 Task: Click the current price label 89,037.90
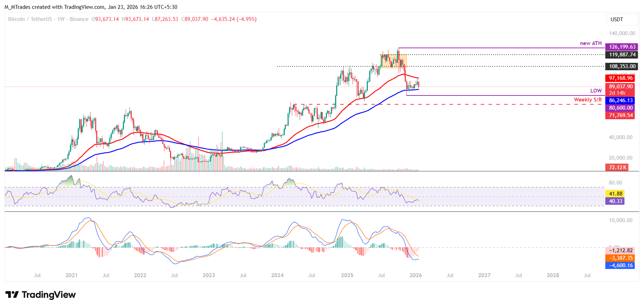(620, 87)
